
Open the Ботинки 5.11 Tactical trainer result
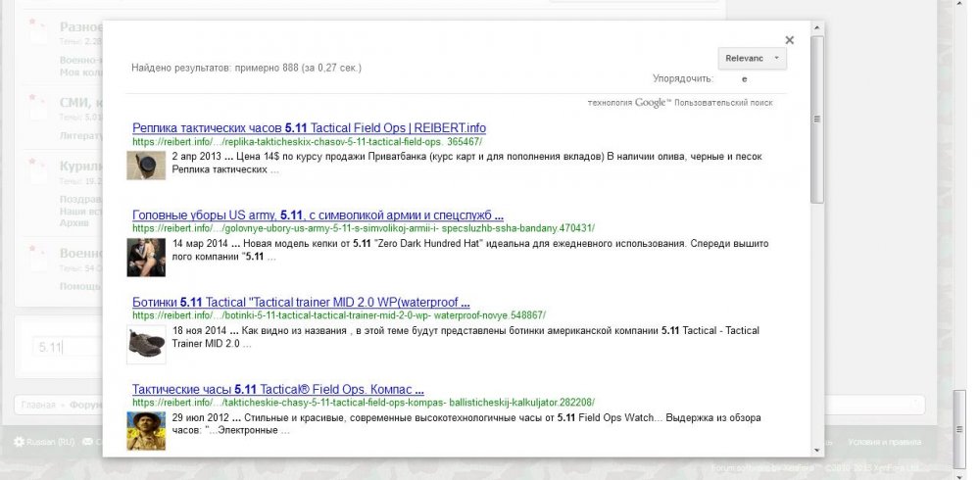coord(301,303)
